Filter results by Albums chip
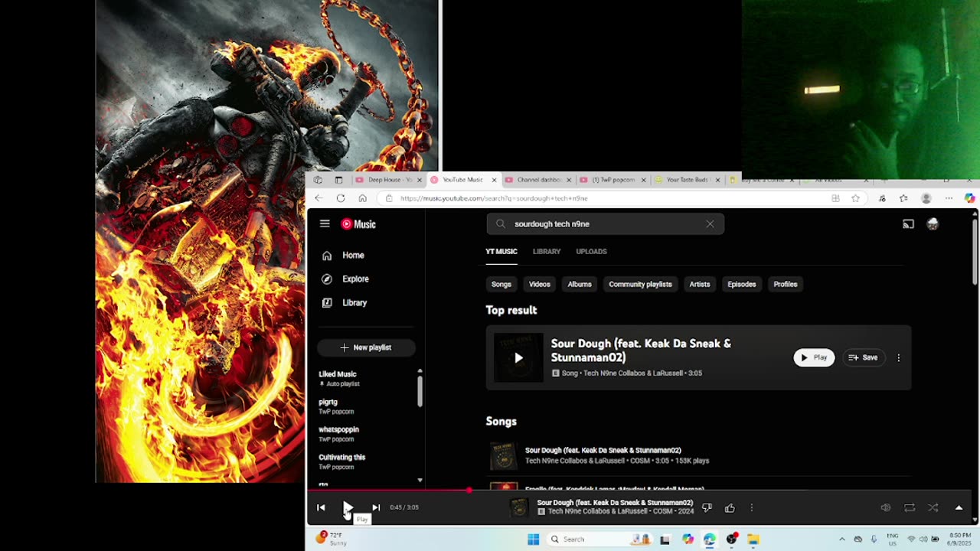 [x=580, y=285]
